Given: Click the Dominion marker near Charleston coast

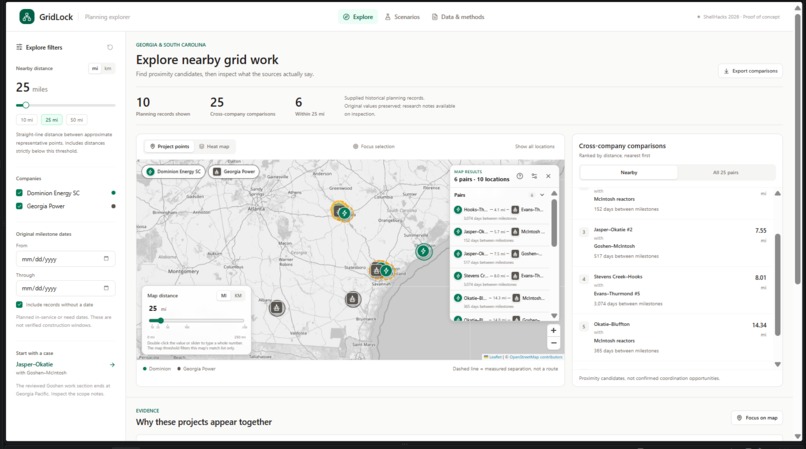Looking at the screenshot, I should coord(424,252).
